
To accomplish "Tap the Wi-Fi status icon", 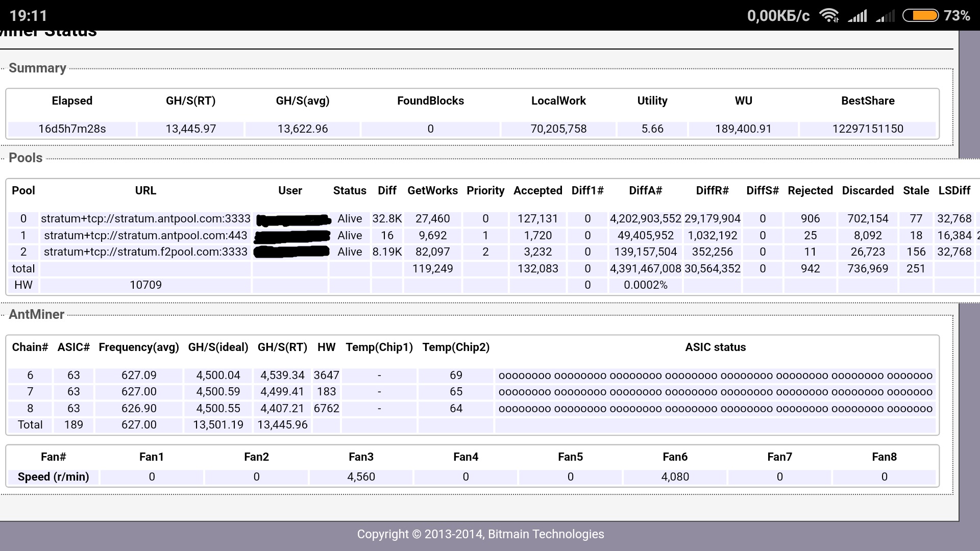I will tap(829, 16).
